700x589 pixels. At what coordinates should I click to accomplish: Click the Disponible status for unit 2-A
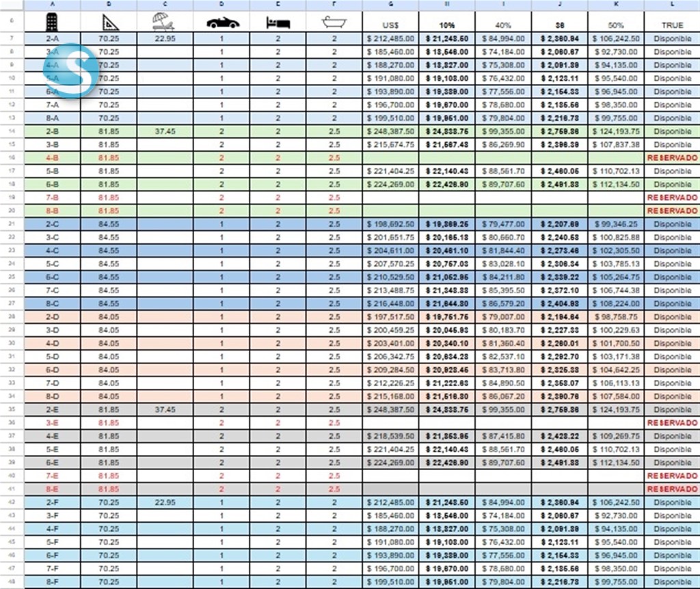[671, 39]
